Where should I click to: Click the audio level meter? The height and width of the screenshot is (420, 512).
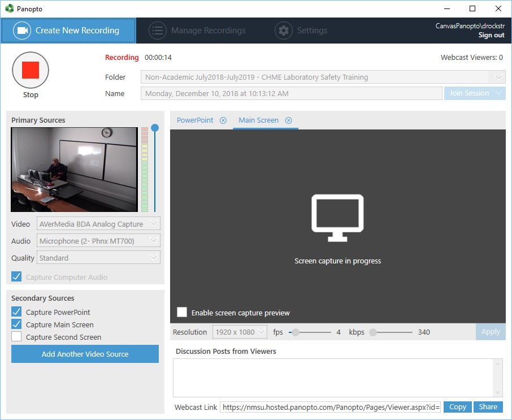click(145, 170)
